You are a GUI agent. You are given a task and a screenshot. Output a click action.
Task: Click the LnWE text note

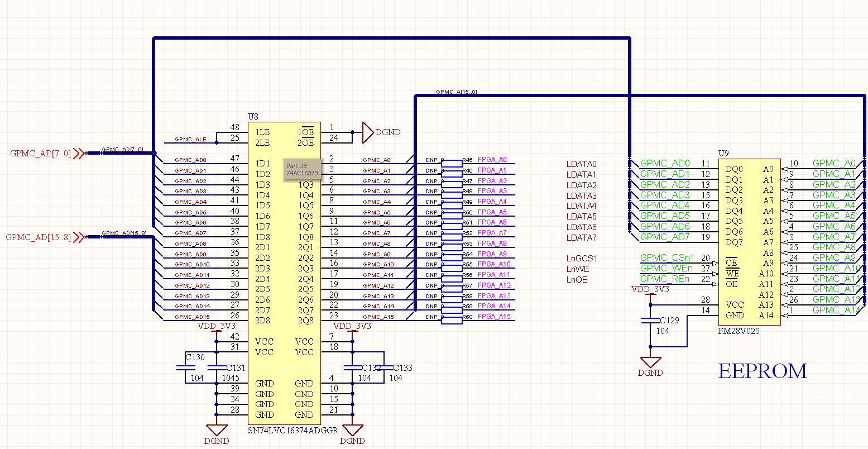[578, 269]
